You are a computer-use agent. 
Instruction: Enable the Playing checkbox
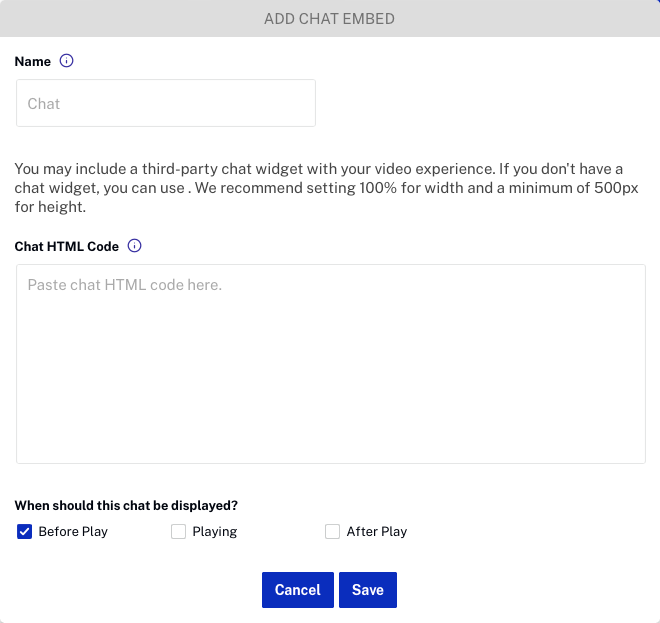coord(178,532)
